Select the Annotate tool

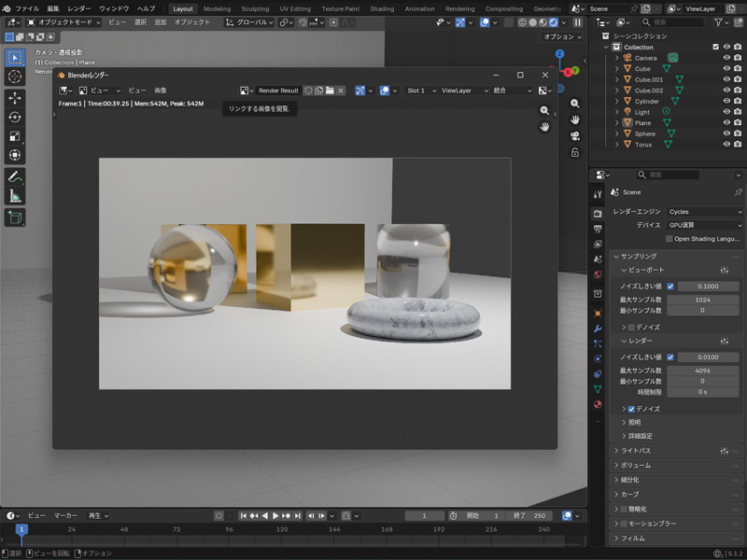point(15,176)
